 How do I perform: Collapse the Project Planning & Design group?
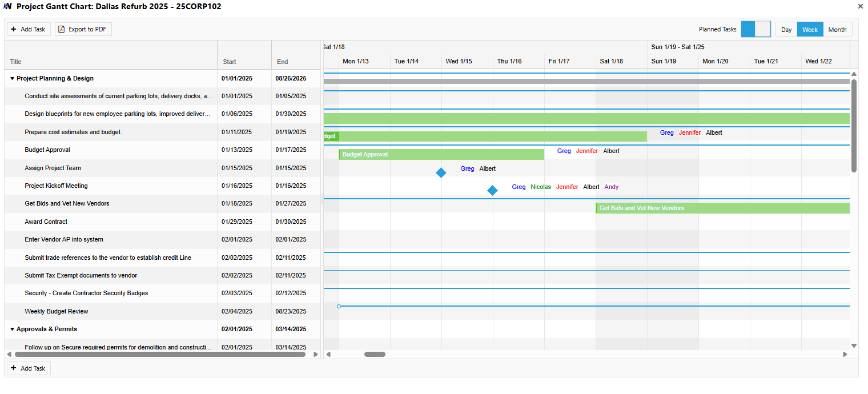13,79
